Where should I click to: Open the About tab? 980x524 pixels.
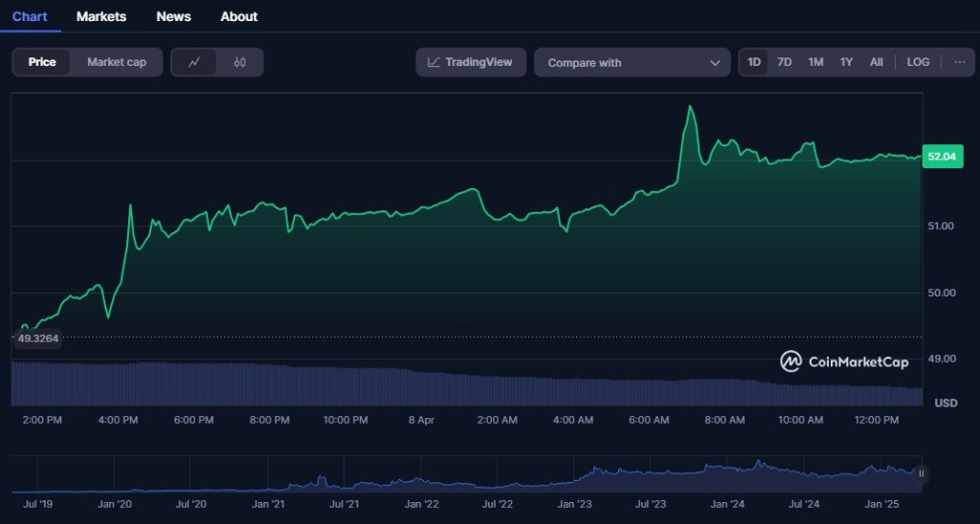coord(238,17)
